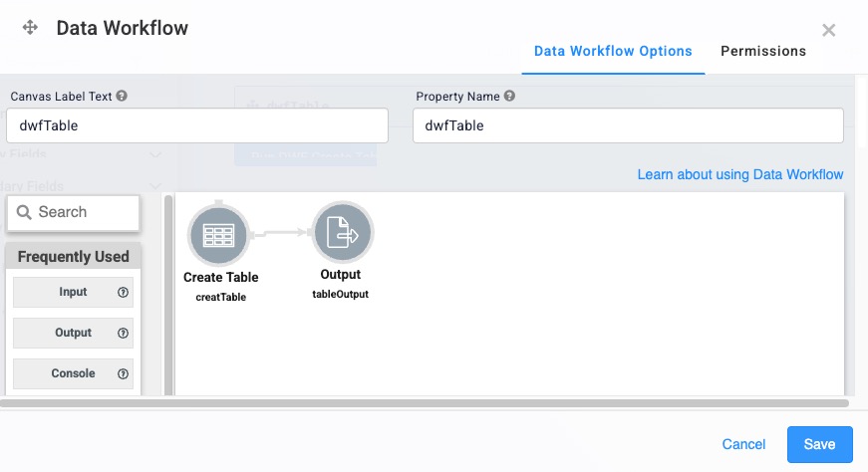Click the Property Name field
Image resolution: width=868 pixels, height=472 pixels.
628,125
